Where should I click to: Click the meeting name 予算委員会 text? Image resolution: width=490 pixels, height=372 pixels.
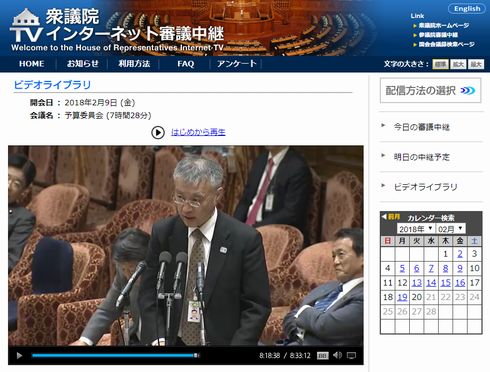pyautogui.click(x=84, y=116)
